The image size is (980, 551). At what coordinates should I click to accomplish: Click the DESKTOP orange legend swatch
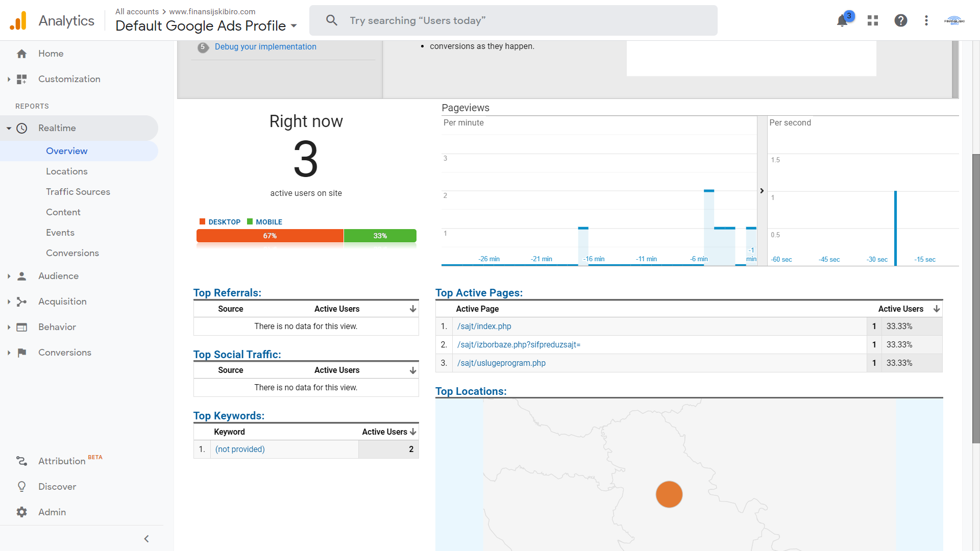pyautogui.click(x=202, y=221)
